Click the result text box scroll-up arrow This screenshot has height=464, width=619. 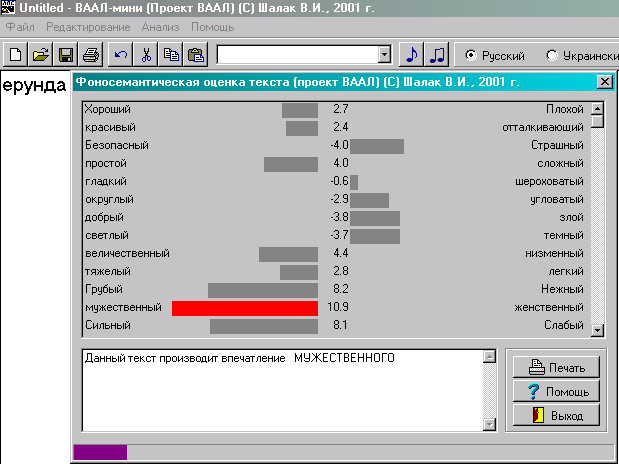489,357
